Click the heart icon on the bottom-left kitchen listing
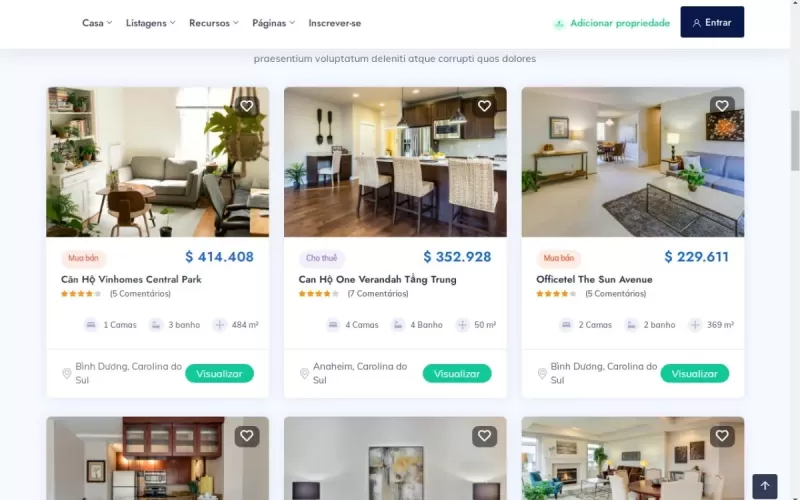This screenshot has height=500, width=800. pos(246,436)
